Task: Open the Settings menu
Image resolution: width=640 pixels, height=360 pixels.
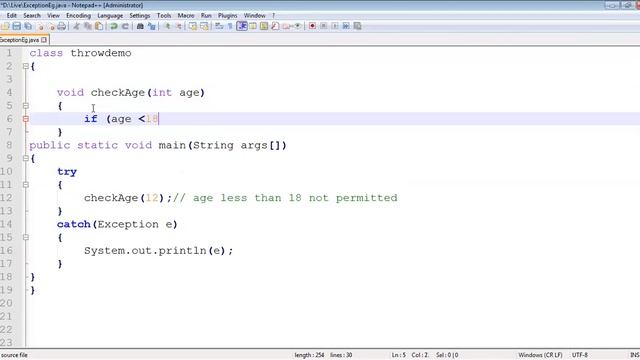Action: 140,16
